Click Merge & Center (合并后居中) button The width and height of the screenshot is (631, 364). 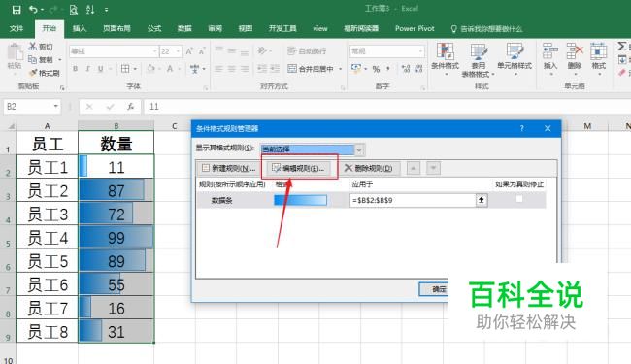pos(311,69)
